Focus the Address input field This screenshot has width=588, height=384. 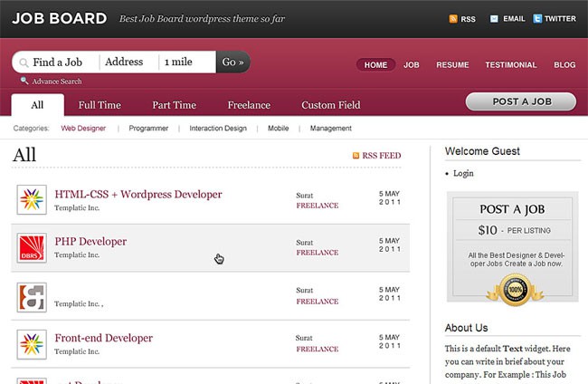pos(129,62)
